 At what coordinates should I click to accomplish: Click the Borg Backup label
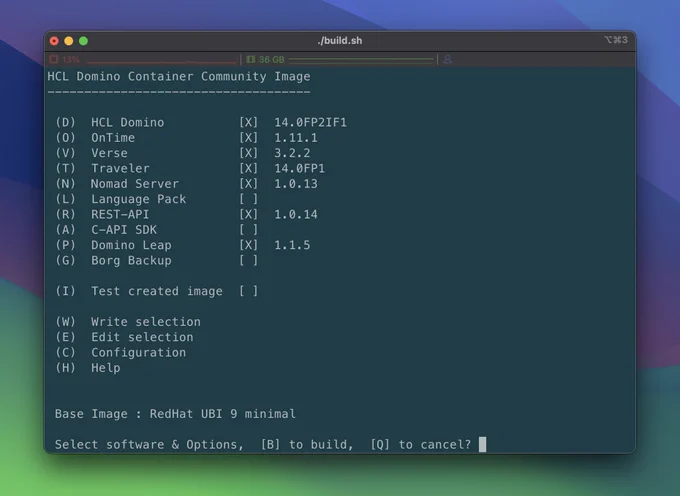(x=131, y=261)
